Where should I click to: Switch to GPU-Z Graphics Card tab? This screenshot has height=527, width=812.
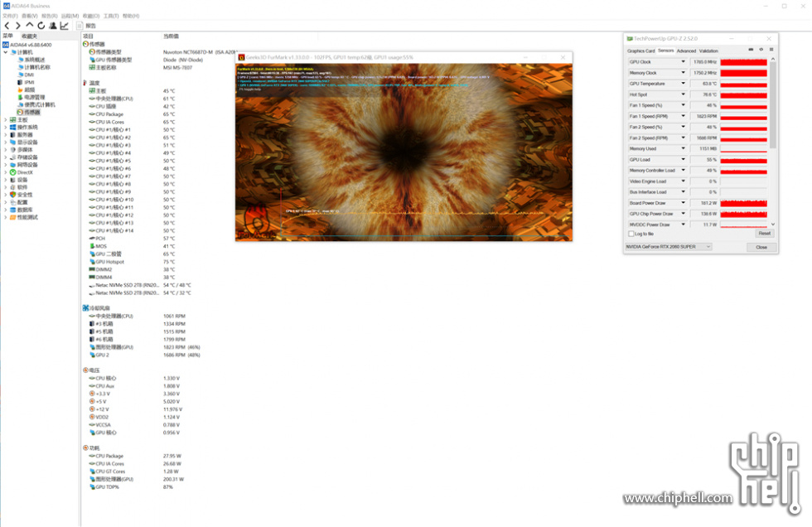coord(641,51)
